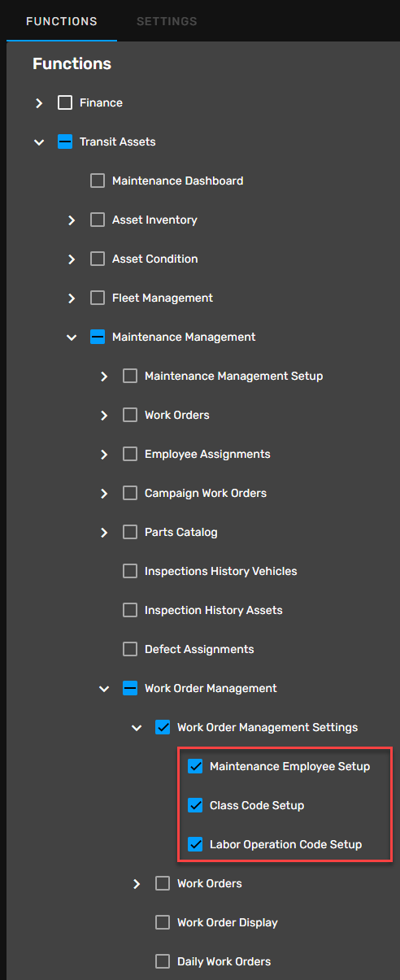Switch to the Settings tab
This screenshot has height=980, width=400.
[x=167, y=21]
